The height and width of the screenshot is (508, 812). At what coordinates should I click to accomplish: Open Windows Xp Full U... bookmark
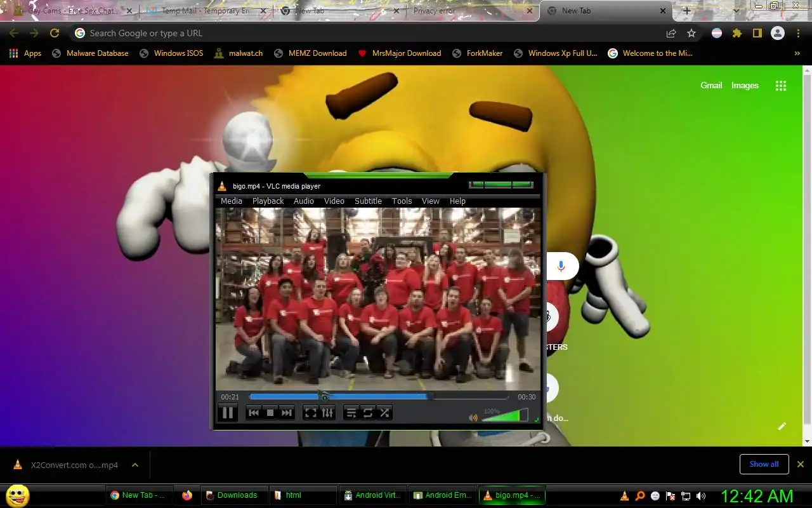(556, 53)
